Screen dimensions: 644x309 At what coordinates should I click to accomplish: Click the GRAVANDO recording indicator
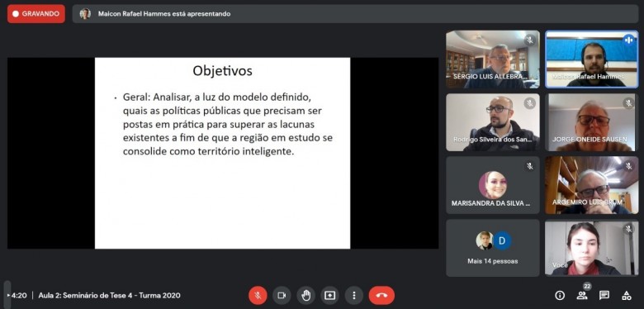(36, 13)
